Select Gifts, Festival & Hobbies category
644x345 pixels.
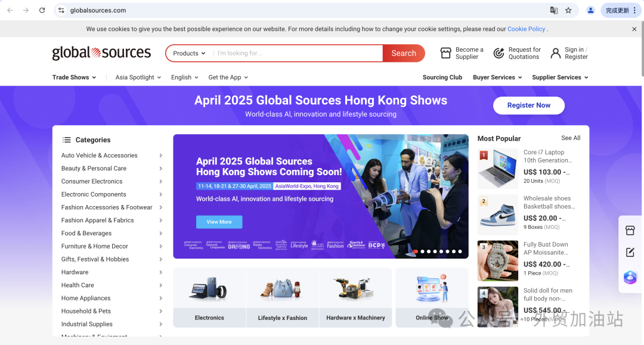click(95, 259)
